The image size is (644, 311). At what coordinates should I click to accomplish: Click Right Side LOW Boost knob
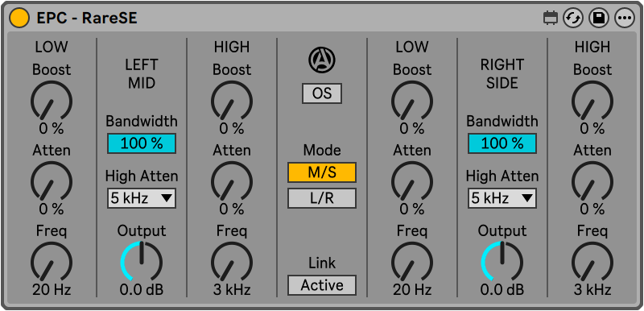pos(412,101)
